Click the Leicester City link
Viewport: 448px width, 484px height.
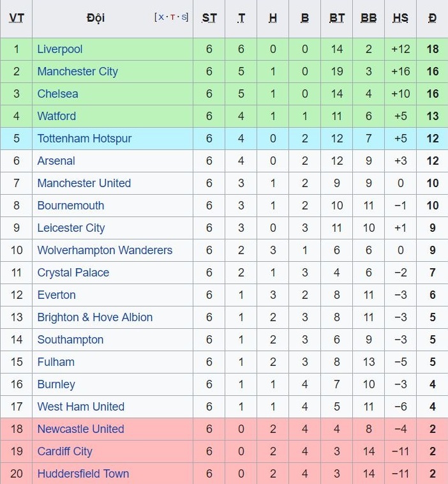click(x=71, y=228)
